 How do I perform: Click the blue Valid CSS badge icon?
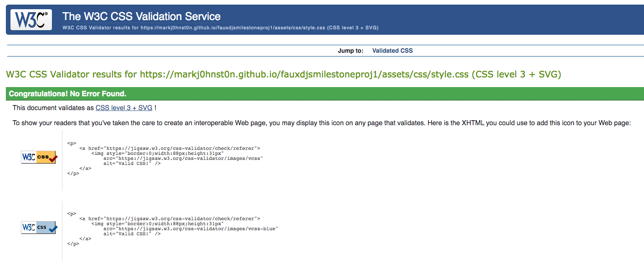(x=39, y=228)
